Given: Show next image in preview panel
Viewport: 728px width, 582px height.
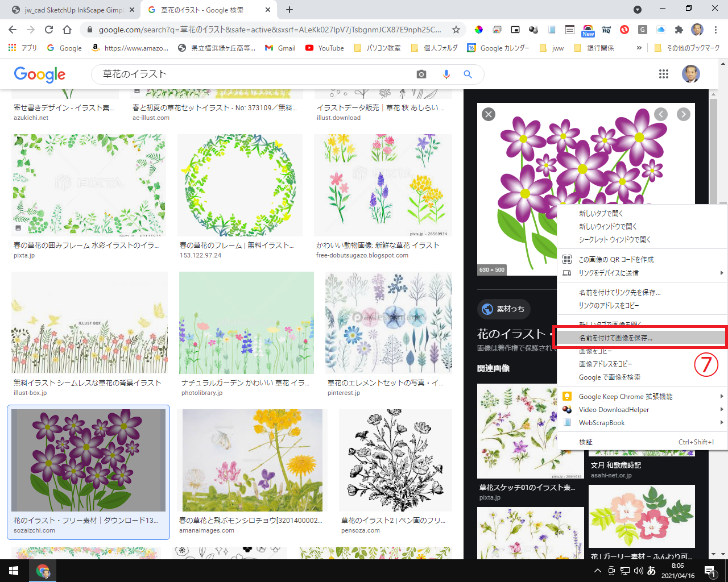Looking at the screenshot, I should click(684, 114).
